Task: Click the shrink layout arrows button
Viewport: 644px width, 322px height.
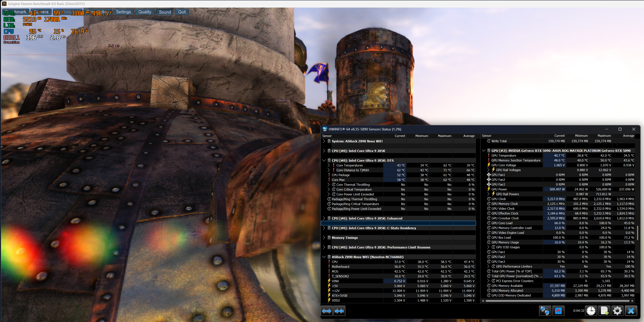Action: [339, 311]
